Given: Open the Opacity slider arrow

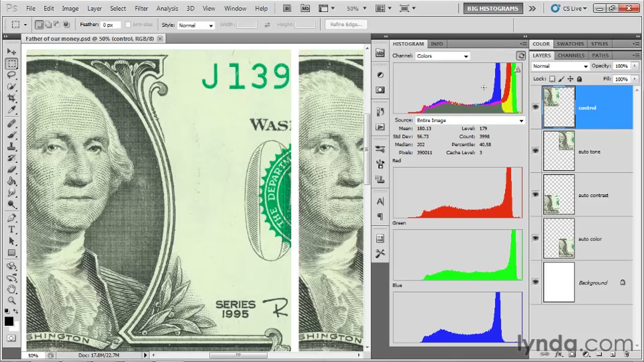Looking at the screenshot, I should [634, 66].
